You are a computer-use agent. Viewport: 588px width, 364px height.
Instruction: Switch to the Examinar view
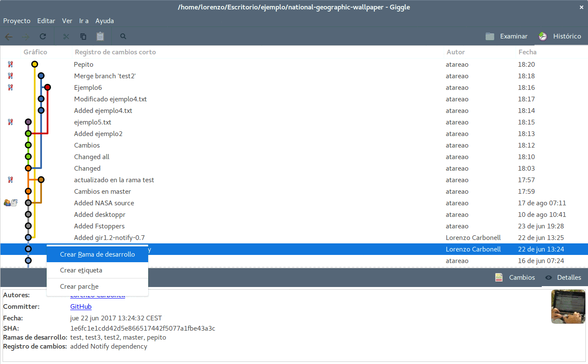point(507,36)
